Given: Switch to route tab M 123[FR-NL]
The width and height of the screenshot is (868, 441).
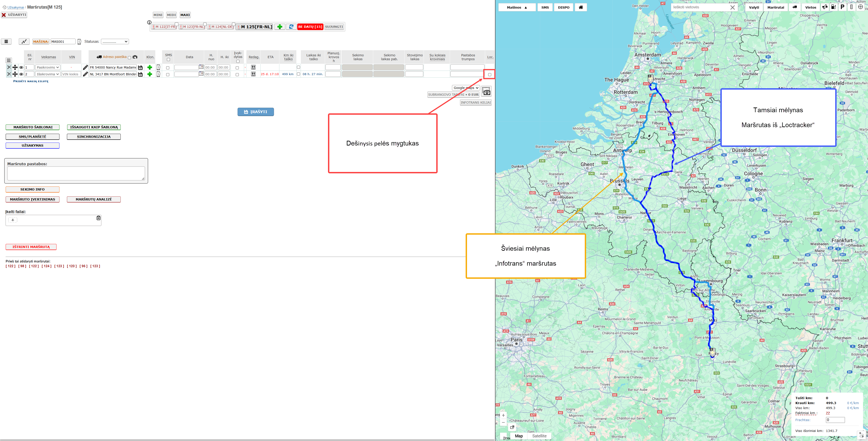Looking at the screenshot, I should [192, 27].
